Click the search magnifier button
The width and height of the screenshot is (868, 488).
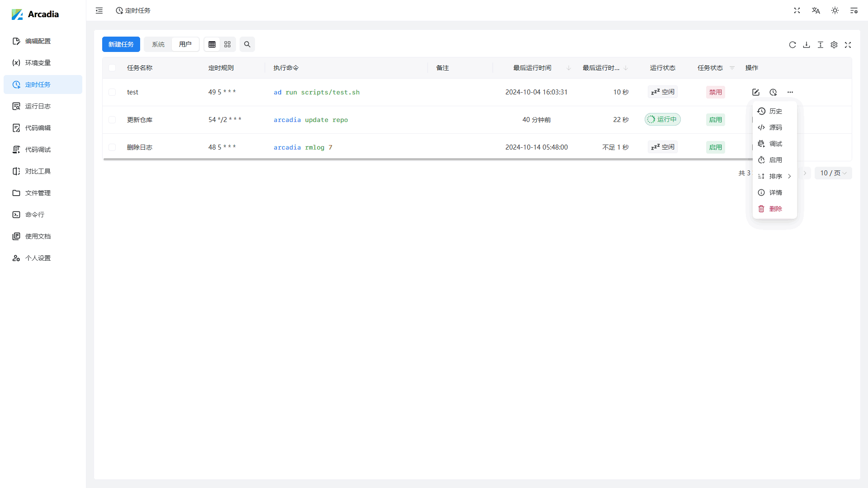[x=247, y=44]
